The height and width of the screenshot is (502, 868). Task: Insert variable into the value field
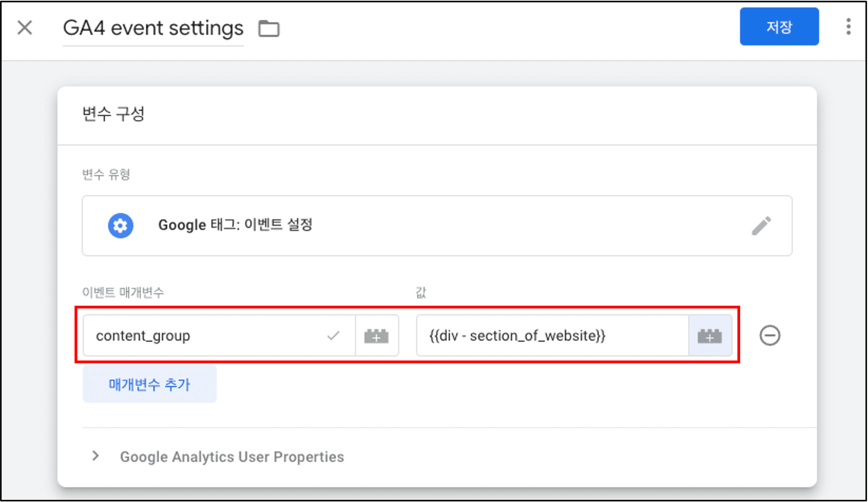click(710, 335)
